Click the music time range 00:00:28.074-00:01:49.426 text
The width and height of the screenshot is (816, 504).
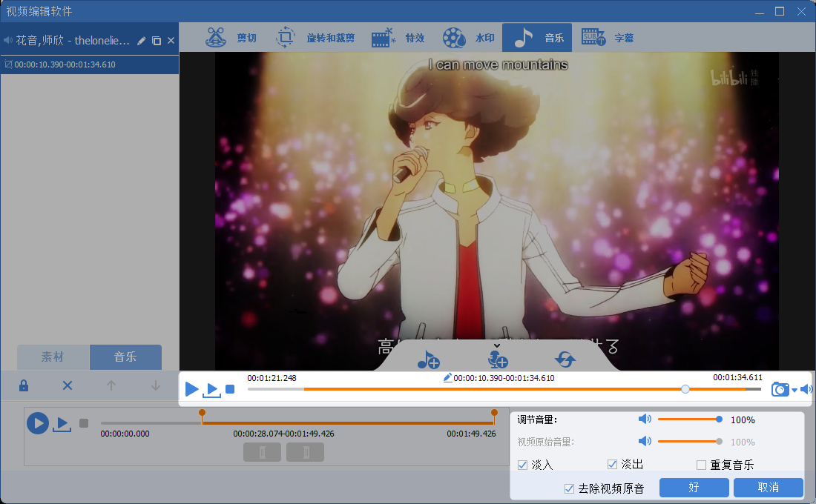pos(283,434)
